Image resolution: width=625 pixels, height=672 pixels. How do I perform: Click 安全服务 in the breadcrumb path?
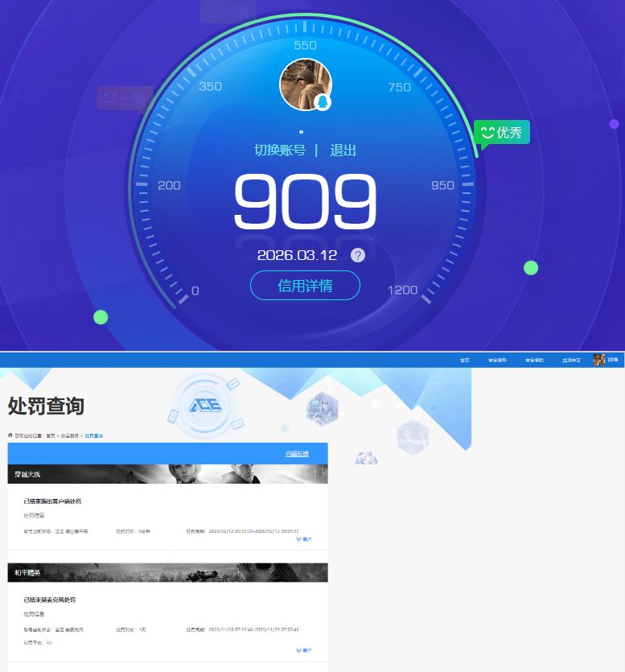[x=70, y=435]
